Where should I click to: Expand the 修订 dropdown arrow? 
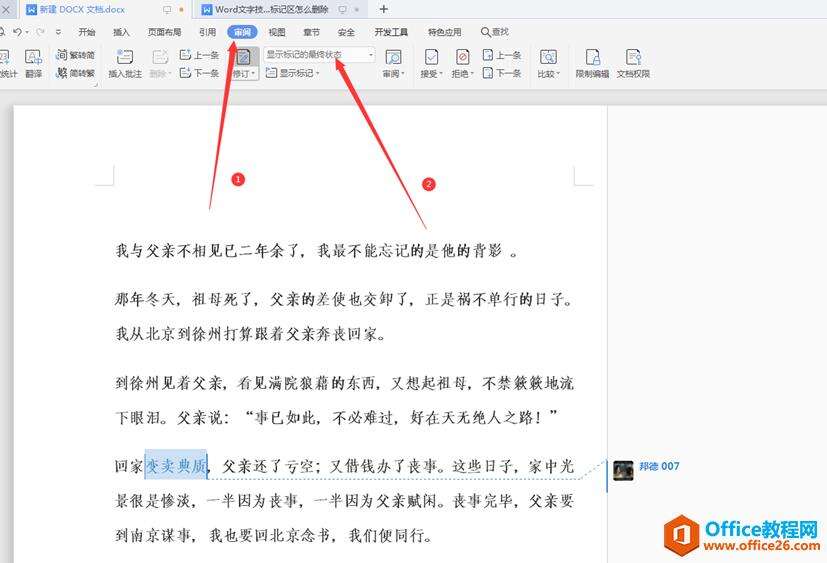[254, 74]
